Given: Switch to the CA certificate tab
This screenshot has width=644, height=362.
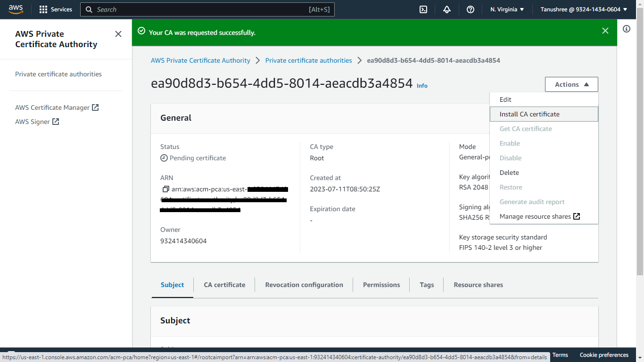Looking at the screenshot, I should point(224,285).
